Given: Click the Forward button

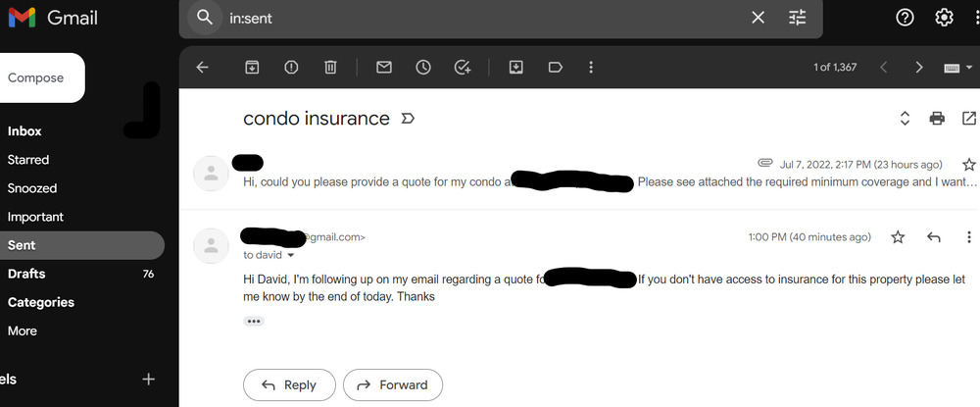Looking at the screenshot, I should click(x=393, y=385).
